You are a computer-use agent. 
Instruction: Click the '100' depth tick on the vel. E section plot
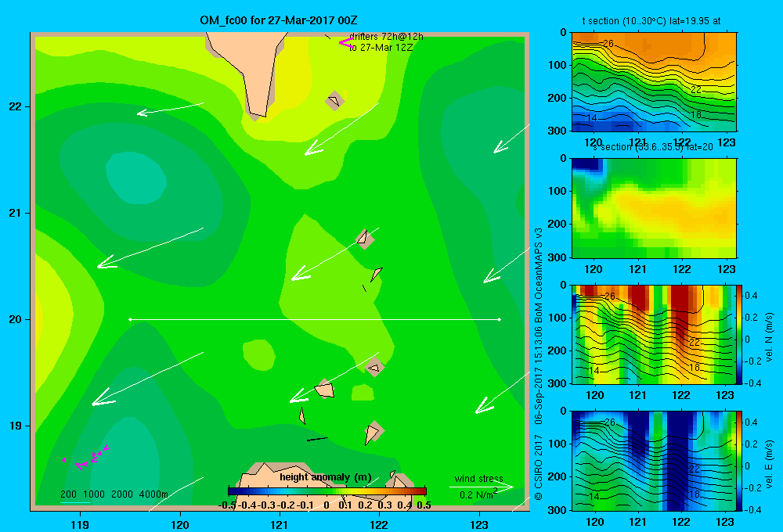[557, 444]
